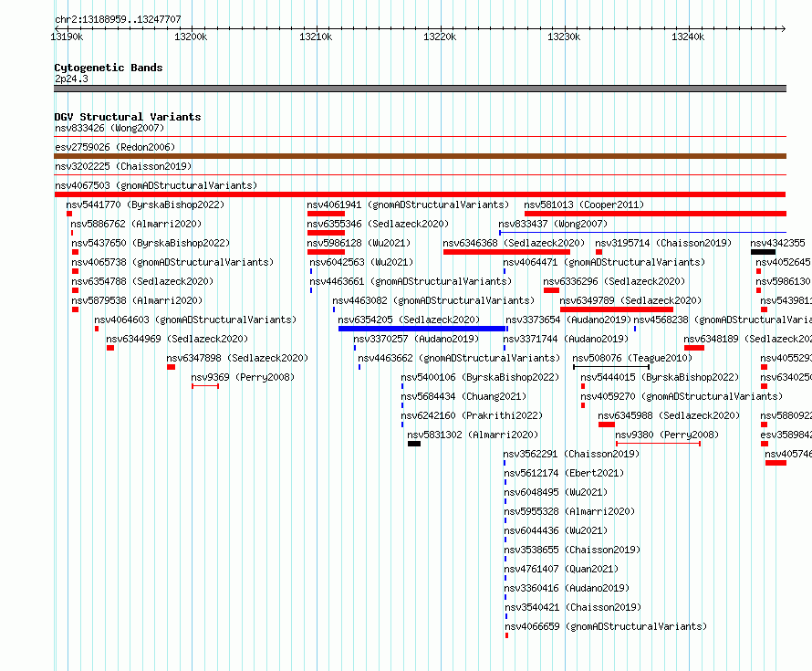This screenshot has height=671, width=812.
Task: Open nsv4066659 gnomAD variant label
Action: coord(606,626)
